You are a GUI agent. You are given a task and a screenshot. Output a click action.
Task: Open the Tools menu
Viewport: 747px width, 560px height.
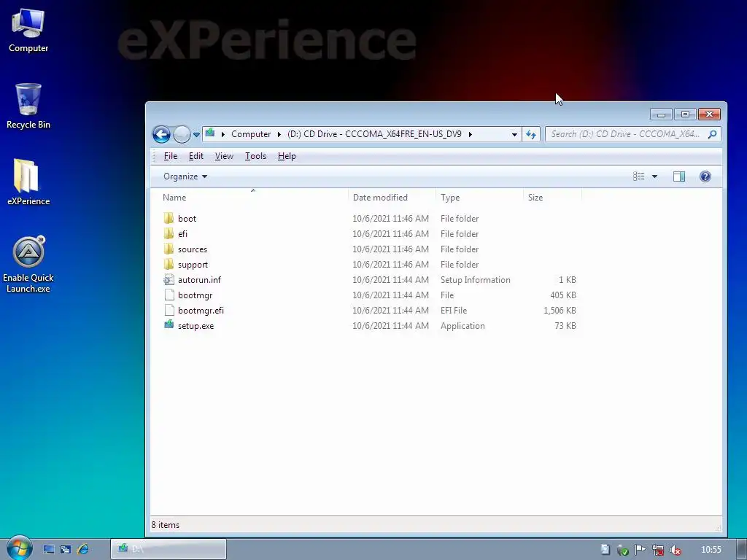pyautogui.click(x=255, y=156)
